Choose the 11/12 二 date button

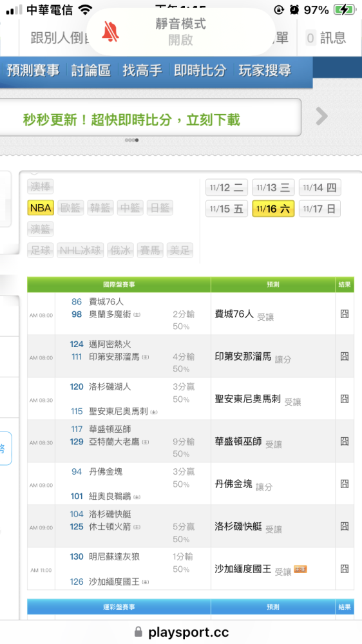point(227,187)
